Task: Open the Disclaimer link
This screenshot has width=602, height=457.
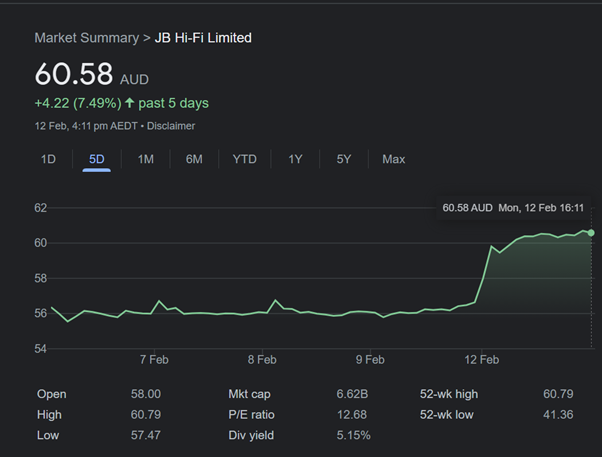Action: click(171, 126)
